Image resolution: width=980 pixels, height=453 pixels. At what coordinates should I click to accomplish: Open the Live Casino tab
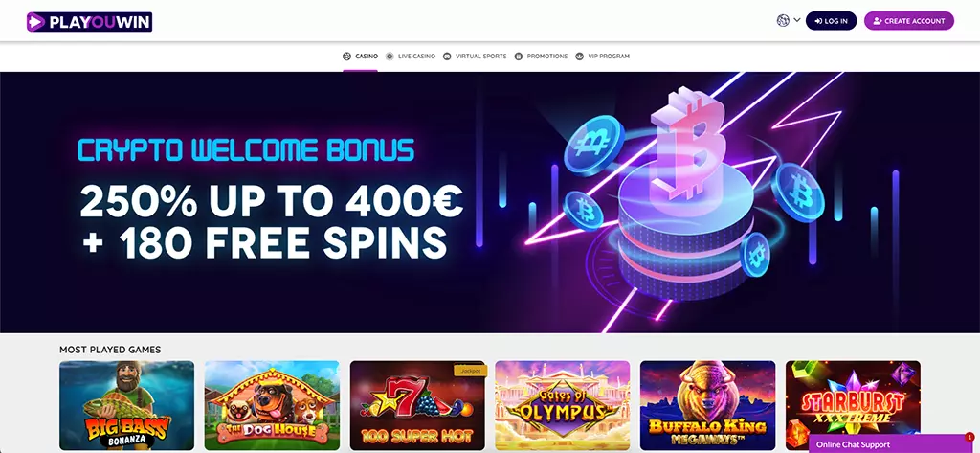(x=410, y=57)
